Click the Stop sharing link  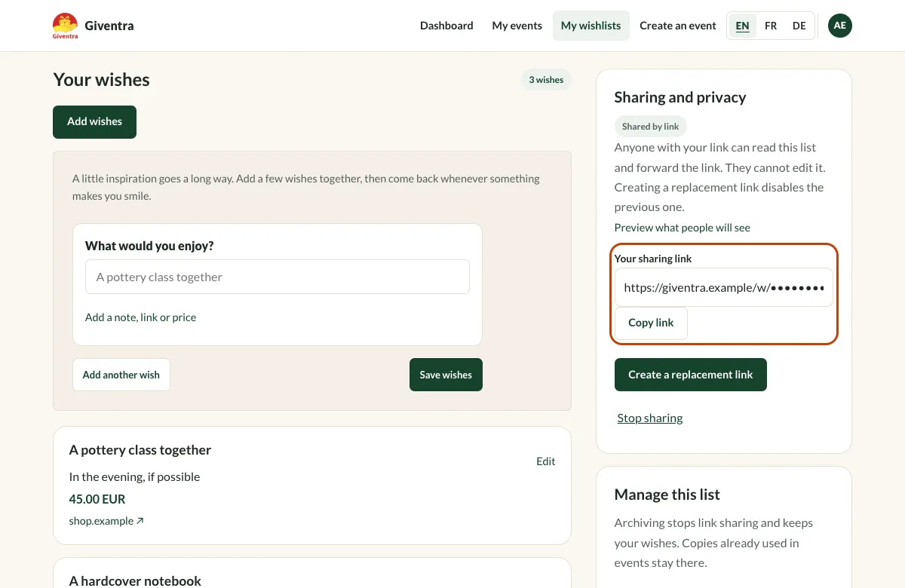[650, 418]
